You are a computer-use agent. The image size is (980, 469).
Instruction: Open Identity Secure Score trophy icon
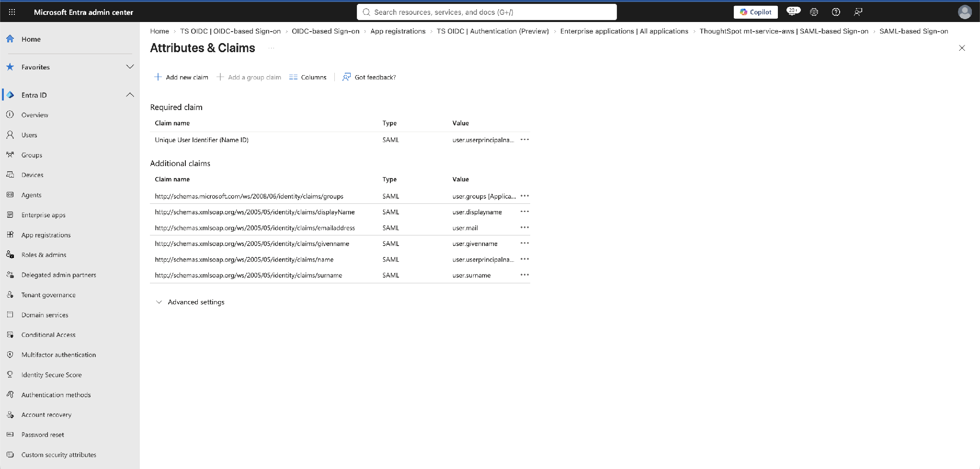[10, 375]
